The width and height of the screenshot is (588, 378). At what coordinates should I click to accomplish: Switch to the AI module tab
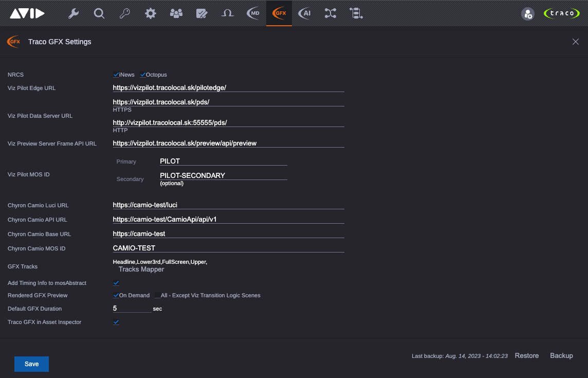(x=304, y=13)
